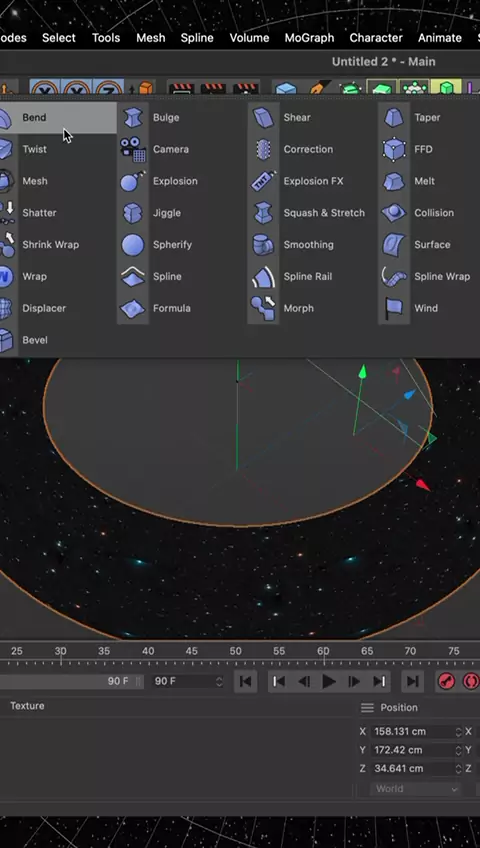Select the Camera deformer icon

[x=133, y=149]
